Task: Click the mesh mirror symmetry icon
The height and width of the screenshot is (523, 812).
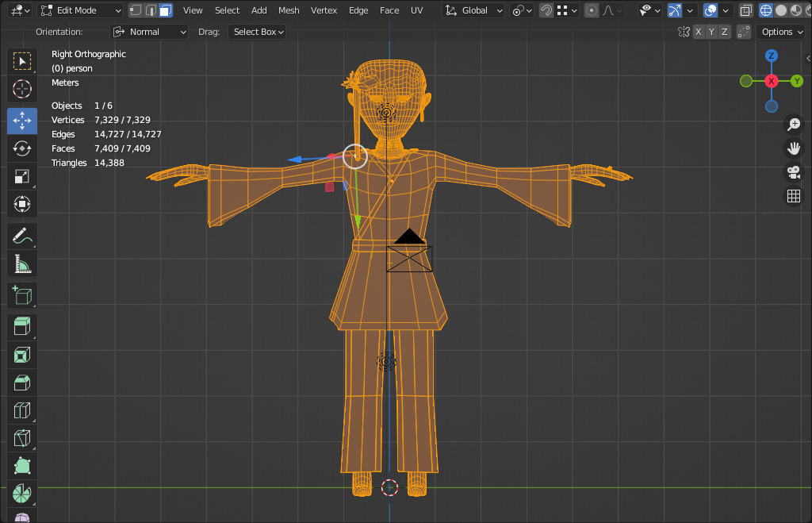Action: (684, 32)
